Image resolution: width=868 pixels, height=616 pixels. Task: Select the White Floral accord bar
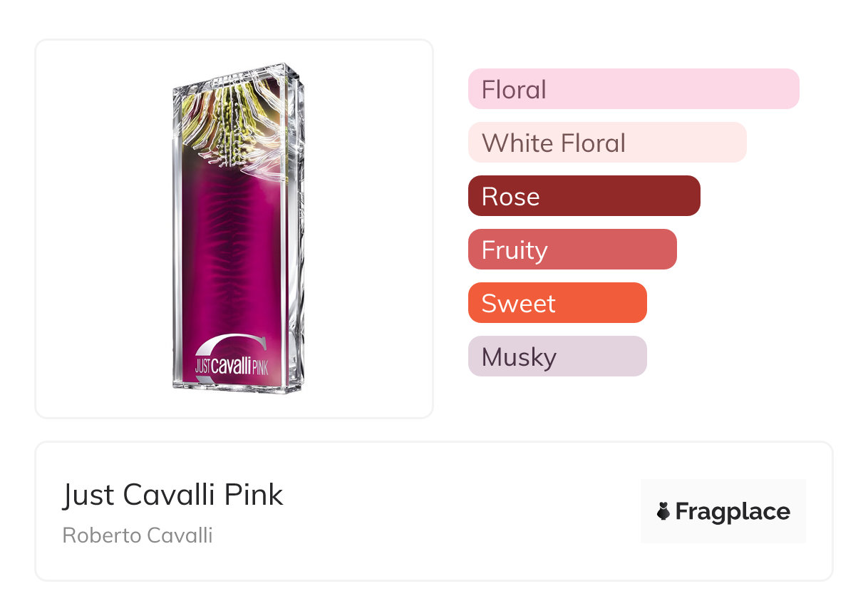point(606,143)
